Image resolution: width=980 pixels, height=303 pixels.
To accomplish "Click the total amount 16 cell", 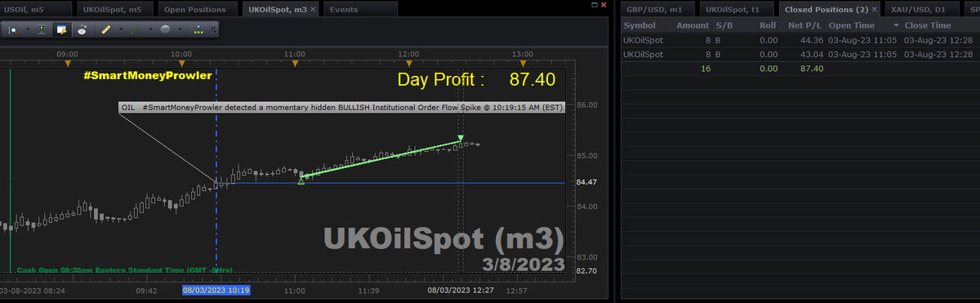I will click(705, 69).
